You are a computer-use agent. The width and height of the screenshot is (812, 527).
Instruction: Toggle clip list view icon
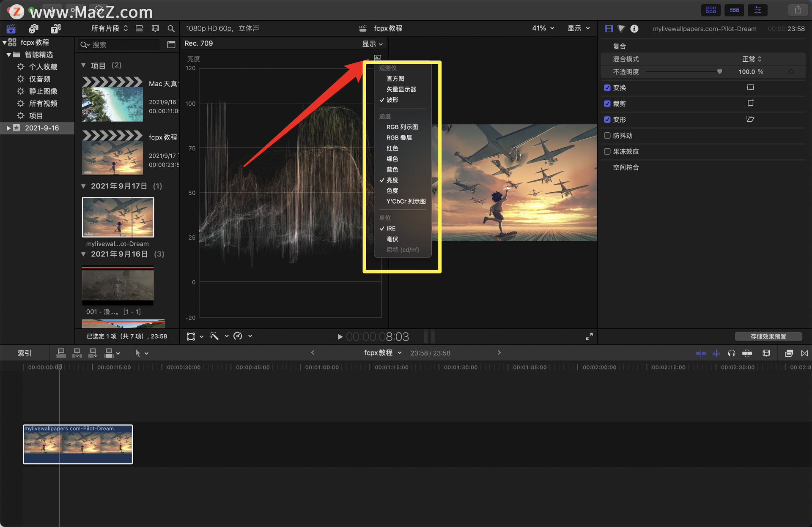139,29
